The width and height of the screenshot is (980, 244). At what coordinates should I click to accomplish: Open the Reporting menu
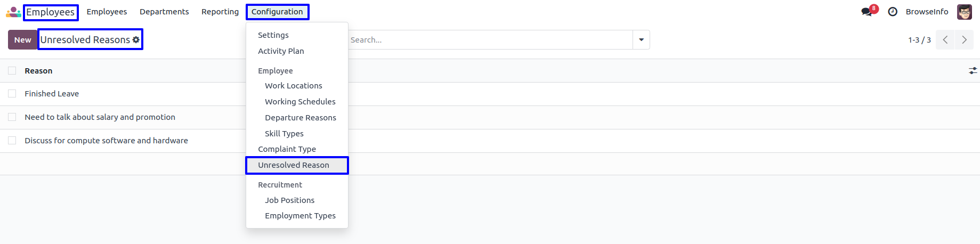click(220, 12)
